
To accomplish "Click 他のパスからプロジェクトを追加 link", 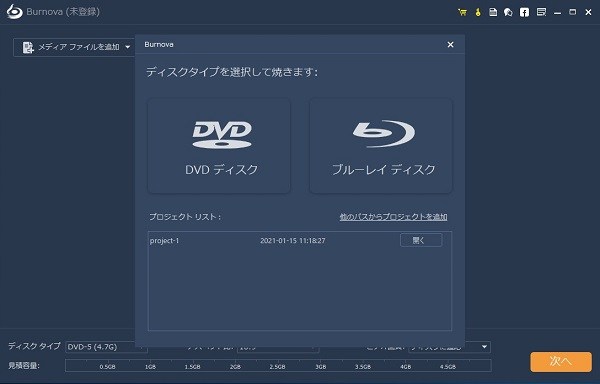I will click(x=393, y=217).
